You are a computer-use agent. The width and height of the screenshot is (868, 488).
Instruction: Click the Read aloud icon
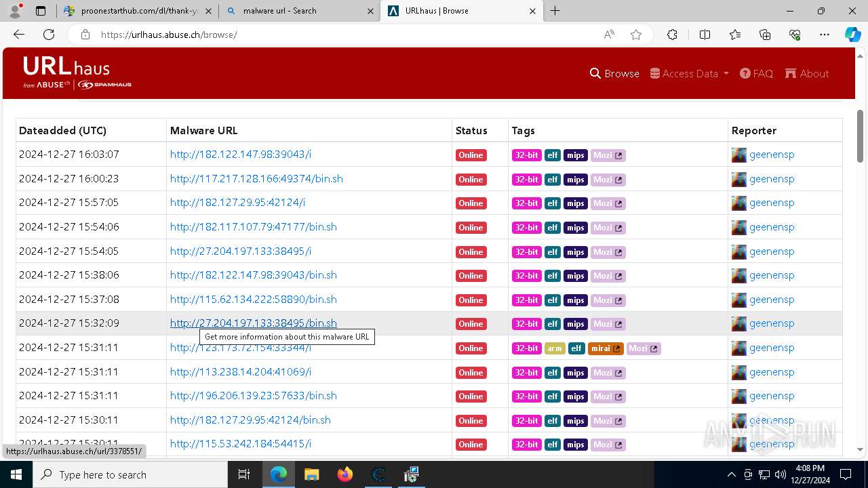609,35
